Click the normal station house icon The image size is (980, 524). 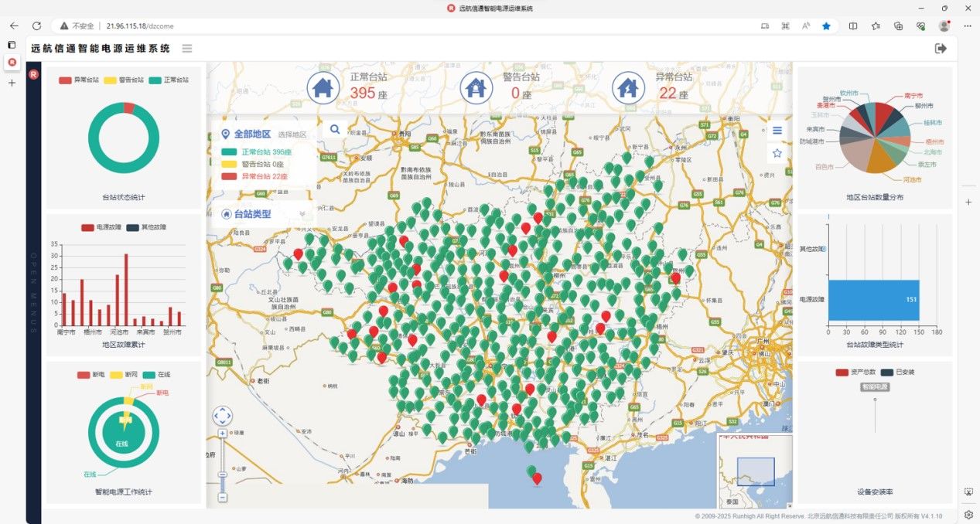pos(323,87)
